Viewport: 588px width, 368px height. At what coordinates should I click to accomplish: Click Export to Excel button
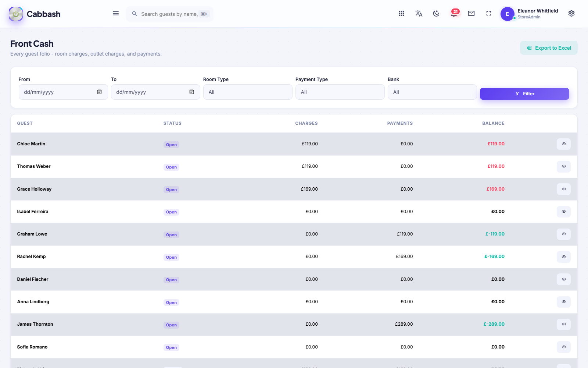549,48
